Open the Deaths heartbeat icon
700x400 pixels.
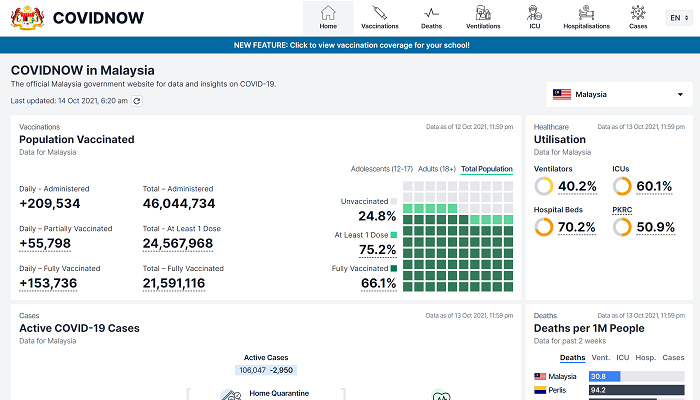pyautogui.click(x=431, y=13)
